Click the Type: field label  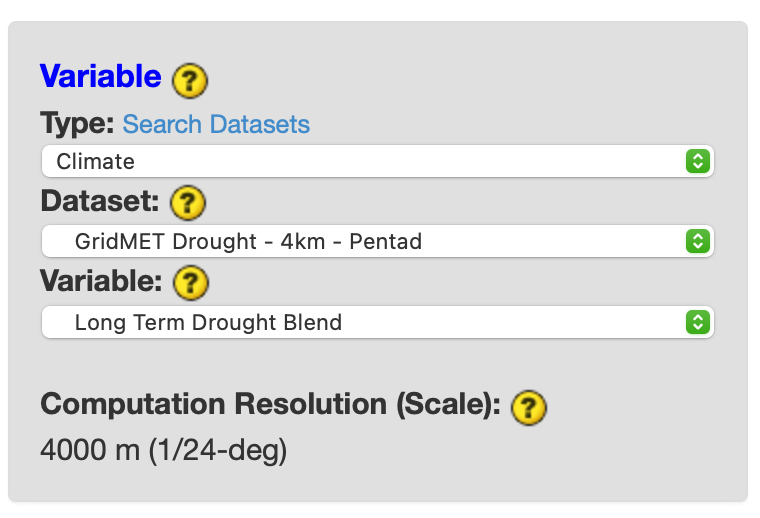(x=76, y=124)
